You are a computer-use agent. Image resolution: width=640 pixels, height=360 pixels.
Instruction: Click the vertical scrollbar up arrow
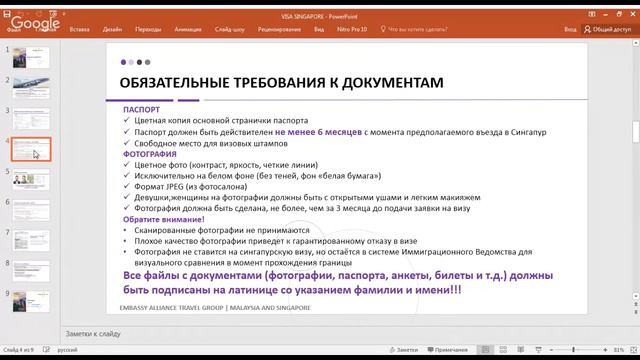pos(636,43)
